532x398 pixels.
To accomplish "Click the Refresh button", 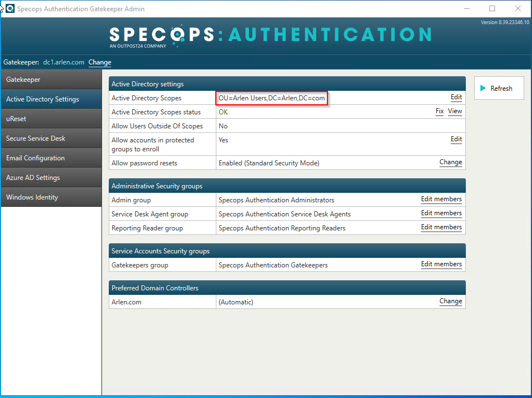I will (x=499, y=88).
